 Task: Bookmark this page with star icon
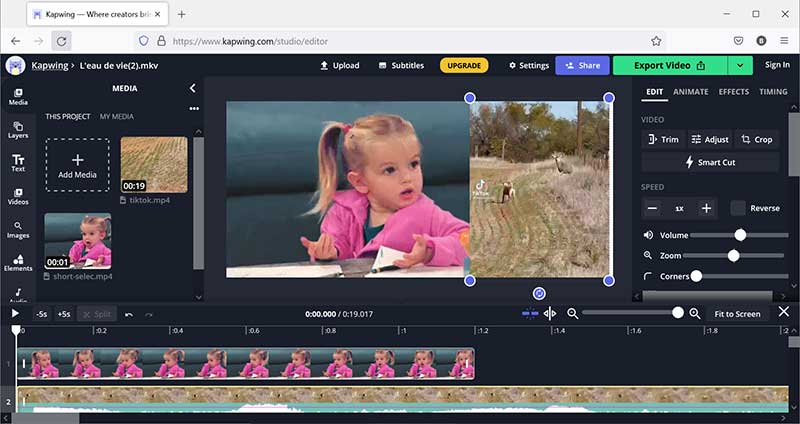click(x=656, y=41)
